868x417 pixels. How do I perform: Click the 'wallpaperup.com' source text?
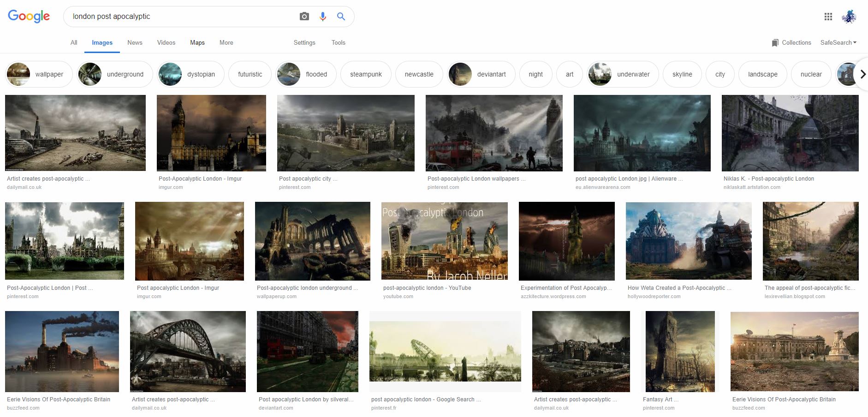click(277, 297)
